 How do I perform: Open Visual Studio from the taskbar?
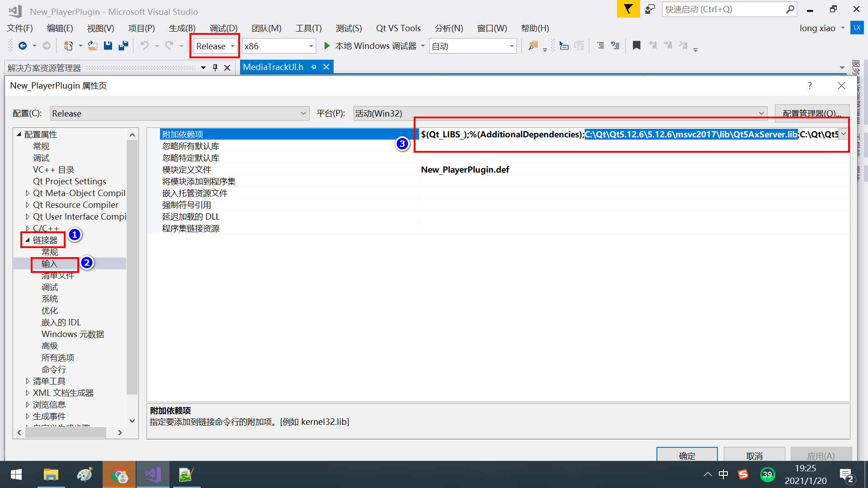153,474
